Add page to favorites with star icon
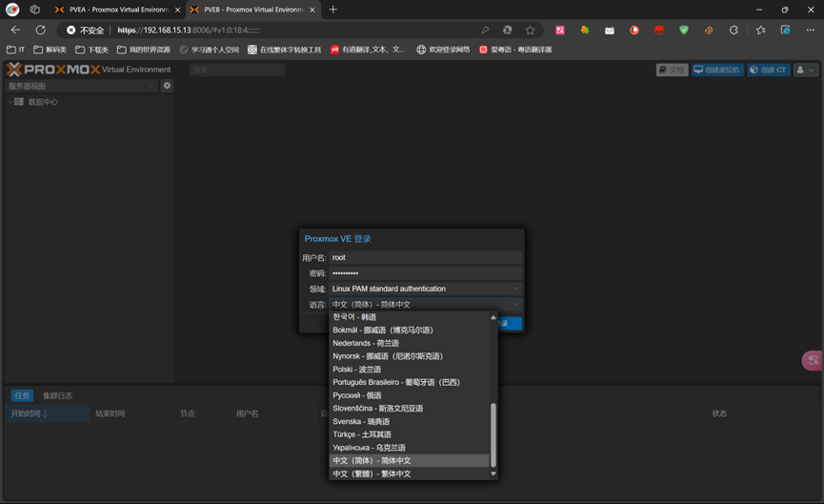Image resolution: width=824 pixels, height=504 pixels. pos(530,30)
